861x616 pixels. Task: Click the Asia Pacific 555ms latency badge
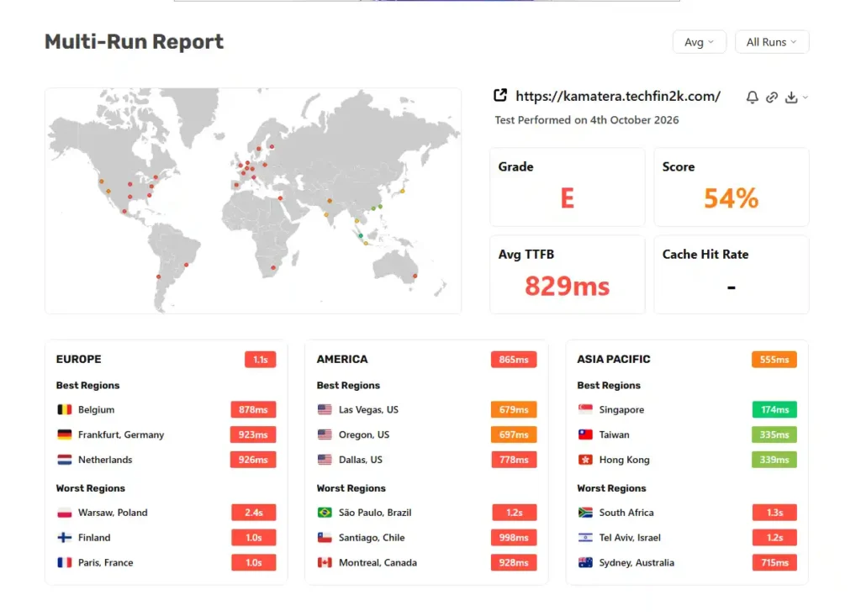[774, 360]
